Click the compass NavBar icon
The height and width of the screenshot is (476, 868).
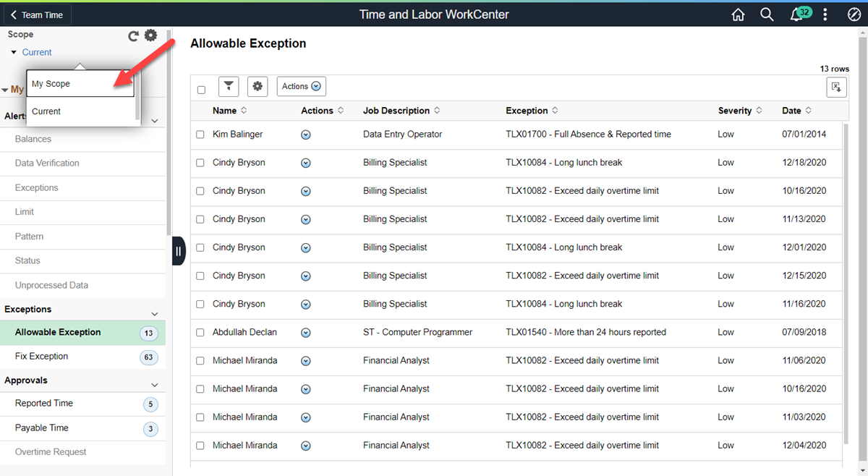[854, 14]
